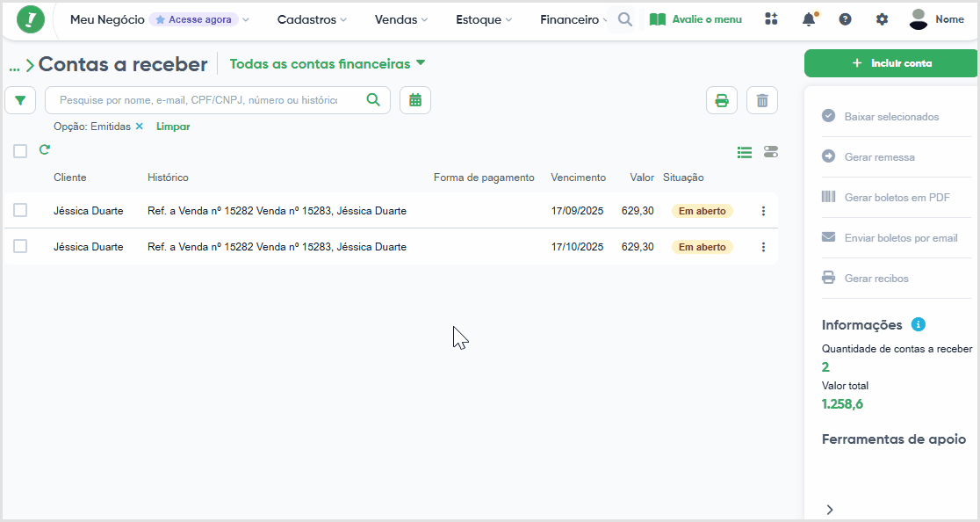980x522 pixels.
Task: Open the Financeiro dropdown menu
Action: pos(573,19)
